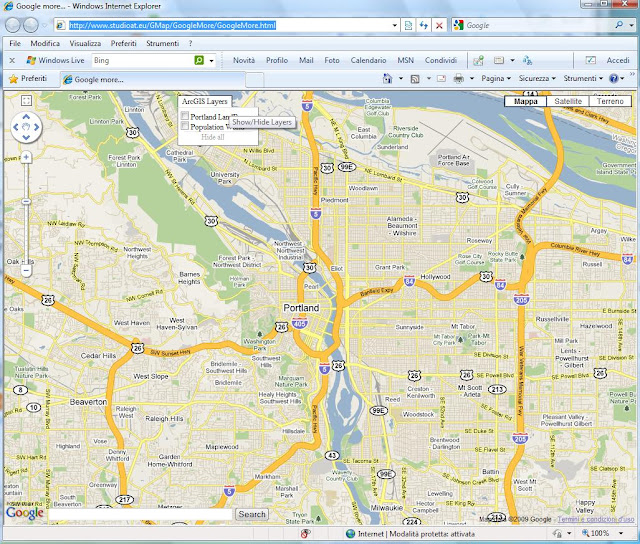Select the Mappa map type

[525, 101]
